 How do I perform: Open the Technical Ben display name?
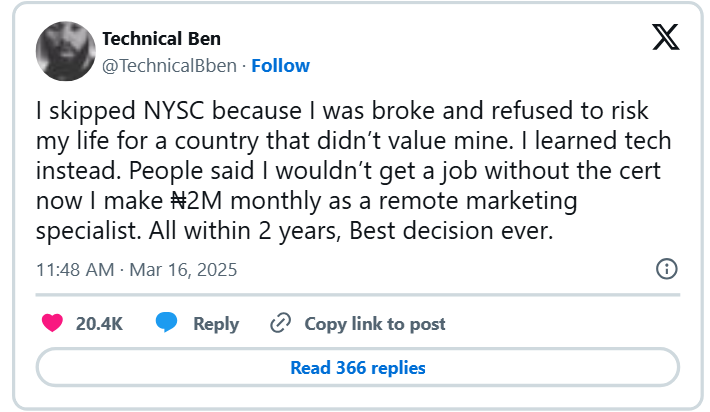[x=161, y=39]
